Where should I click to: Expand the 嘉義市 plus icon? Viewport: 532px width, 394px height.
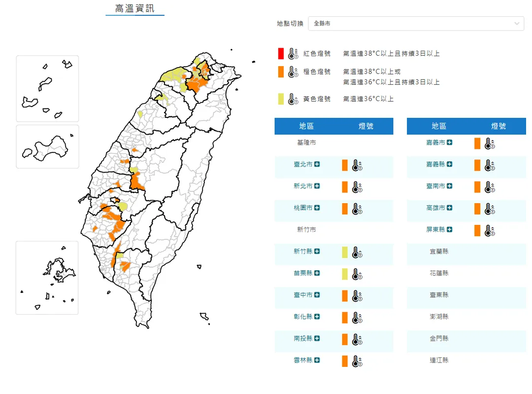(x=450, y=143)
